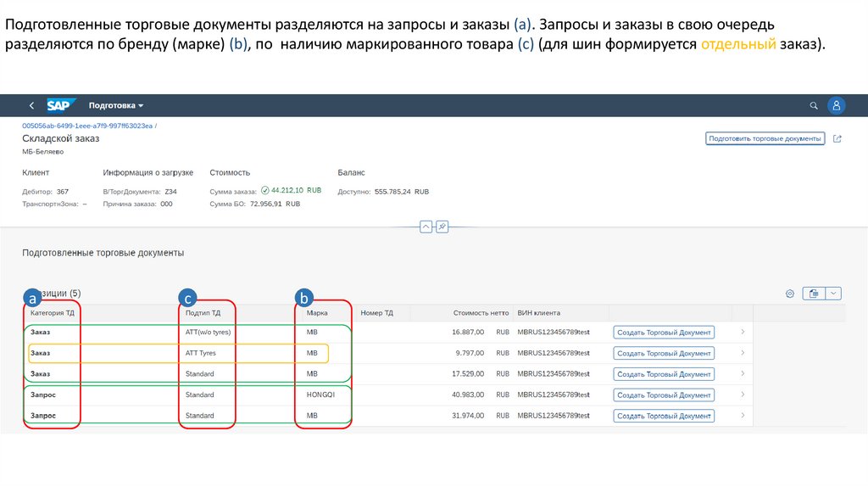Open table settings gear icon
Image resolution: width=868 pixels, height=487 pixels.
click(x=789, y=294)
